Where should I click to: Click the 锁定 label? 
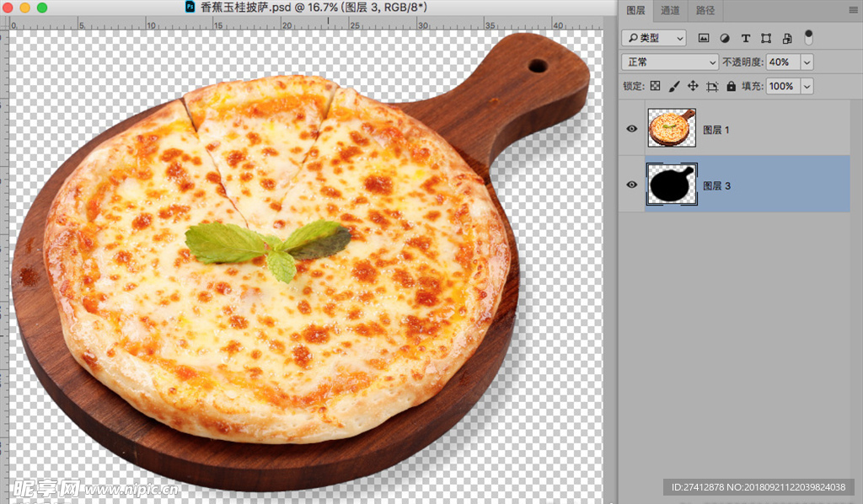click(x=634, y=86)
